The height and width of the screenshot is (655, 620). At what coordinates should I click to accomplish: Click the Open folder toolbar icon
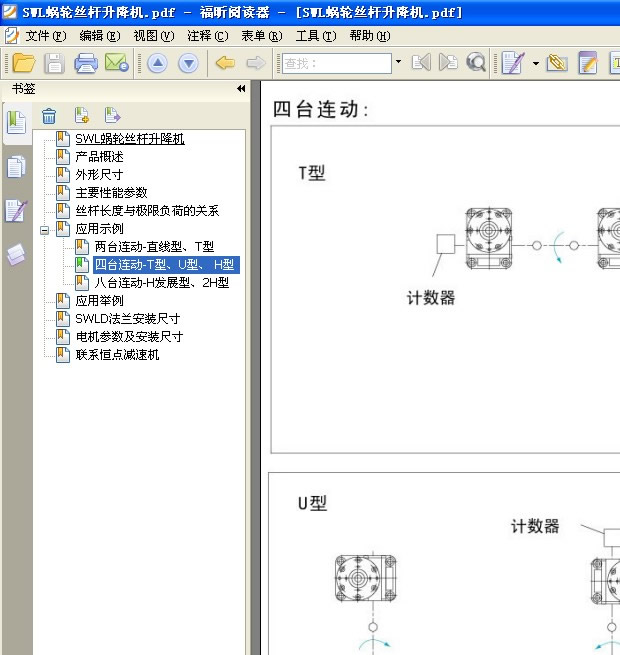pyautogui.click(x=23, y=63)
